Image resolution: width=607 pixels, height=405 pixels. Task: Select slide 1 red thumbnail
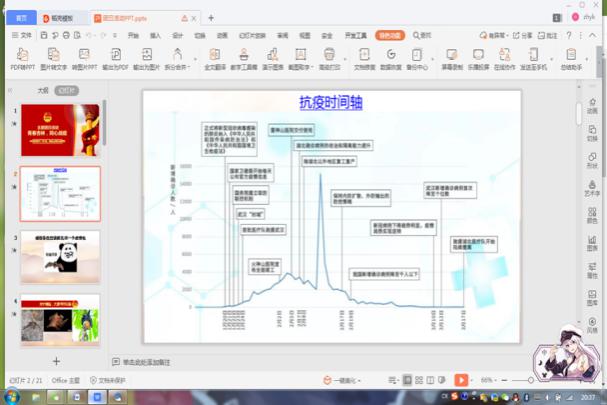point(60,130)
